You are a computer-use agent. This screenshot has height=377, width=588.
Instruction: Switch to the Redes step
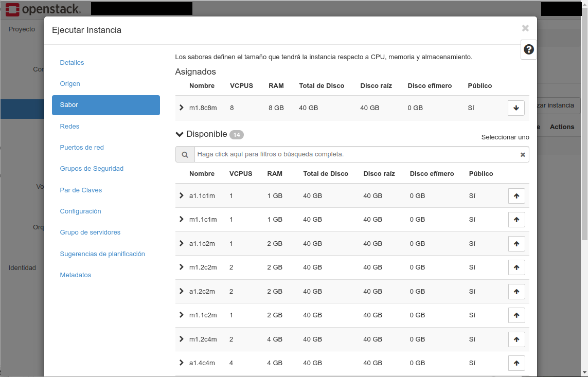(x=69, y=126)
